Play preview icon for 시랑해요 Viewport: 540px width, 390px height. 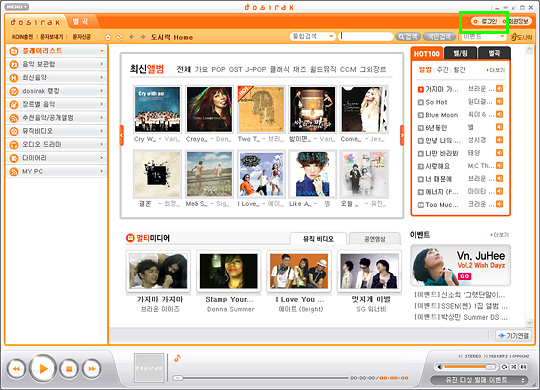click(499, 166)
